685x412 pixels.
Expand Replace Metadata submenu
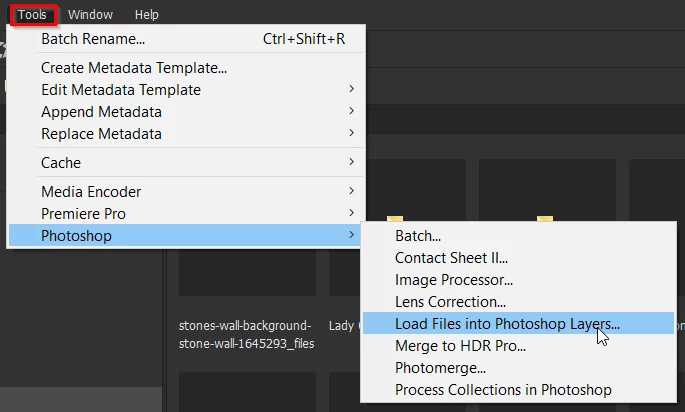(x=187, y=134)
